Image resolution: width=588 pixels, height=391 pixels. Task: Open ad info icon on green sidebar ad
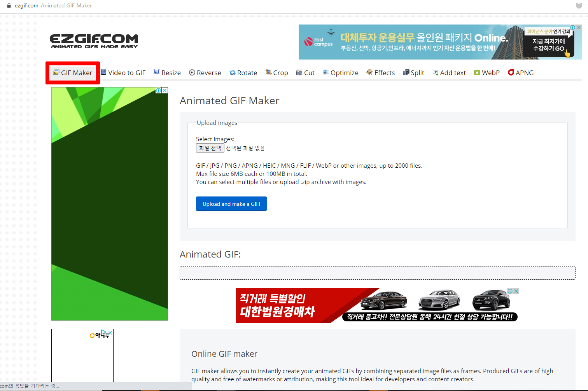pyautogui.click(x=159, y=90)
